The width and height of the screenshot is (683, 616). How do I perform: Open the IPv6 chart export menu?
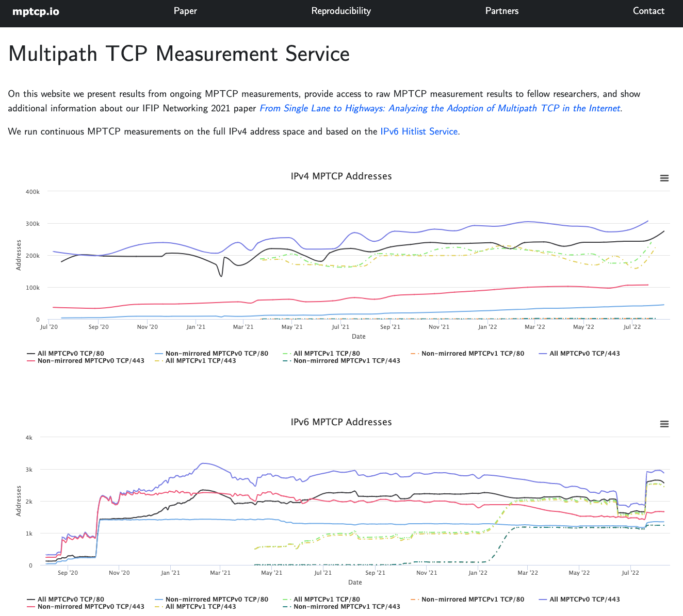pos(664,424)
